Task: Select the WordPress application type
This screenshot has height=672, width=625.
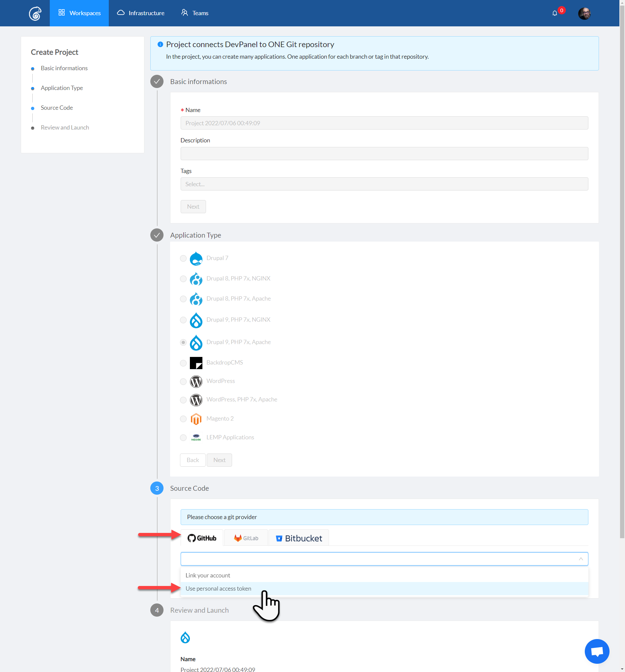Action: pyautogui.click(x=183, y=381)
